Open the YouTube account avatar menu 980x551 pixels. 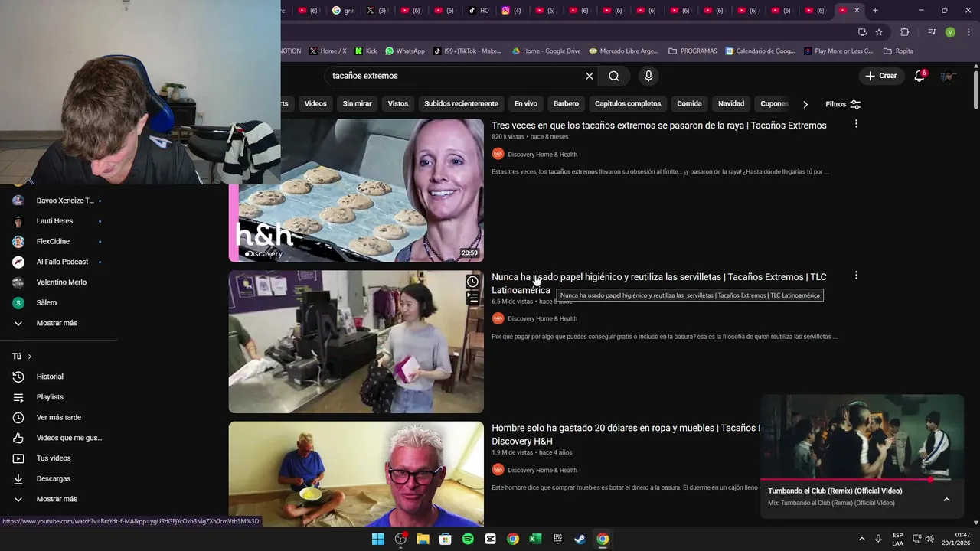[x=949, y=76]
